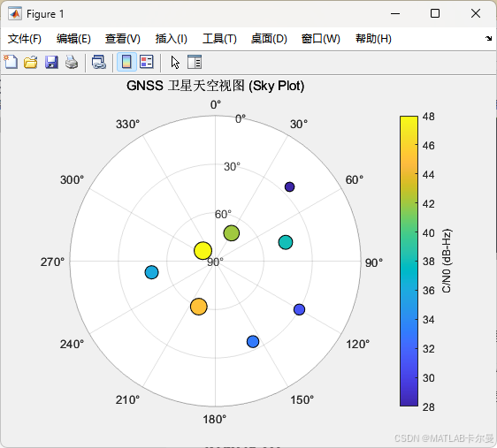The image size is (497, 448).
Task: Click the New Figure toolbar icon
Action: pyautogui.click(x=11, y=62)
